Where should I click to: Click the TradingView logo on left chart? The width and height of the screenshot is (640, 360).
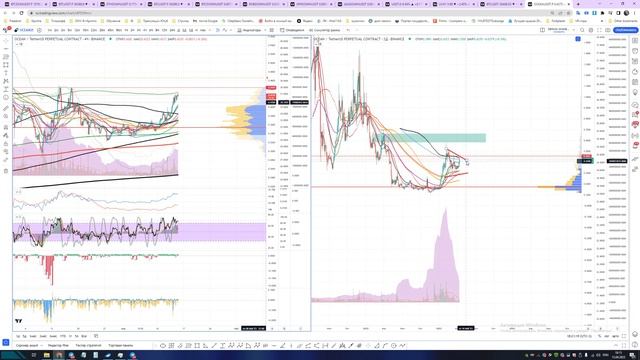click(x=18, y=321)
